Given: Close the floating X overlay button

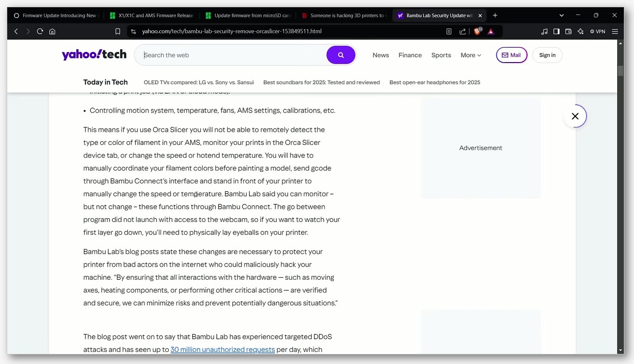Looking at the screenshot, I should [575, 116].
